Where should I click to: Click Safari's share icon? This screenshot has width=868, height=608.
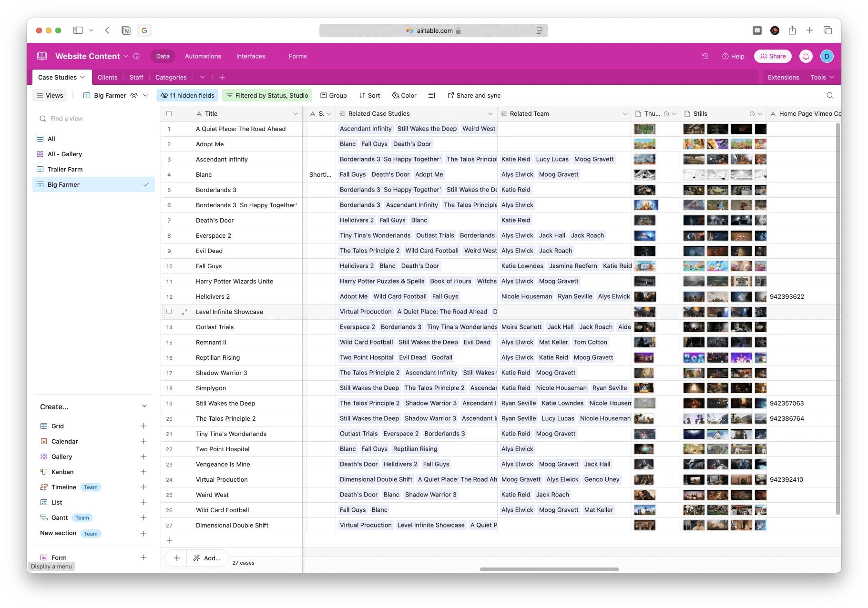tap(792, 30)
